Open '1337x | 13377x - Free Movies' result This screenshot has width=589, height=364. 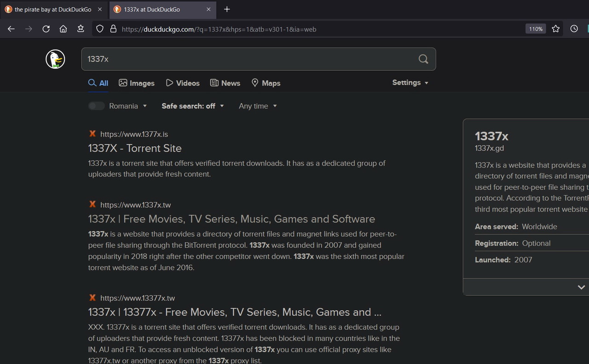pos(235,312)
